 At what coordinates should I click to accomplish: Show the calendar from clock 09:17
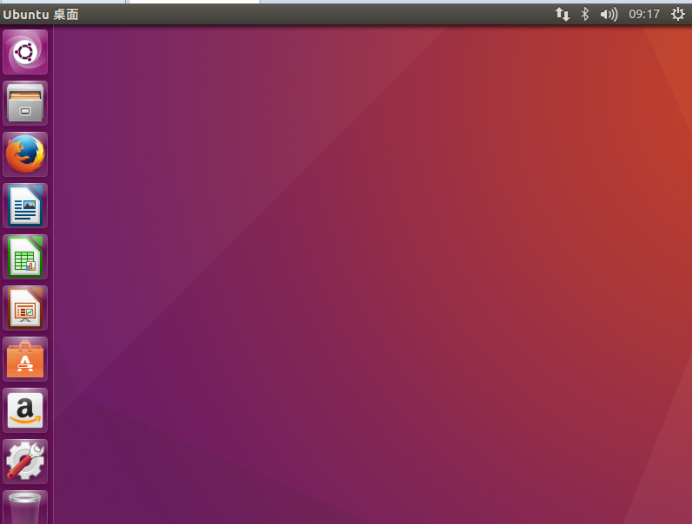[644, 14]
